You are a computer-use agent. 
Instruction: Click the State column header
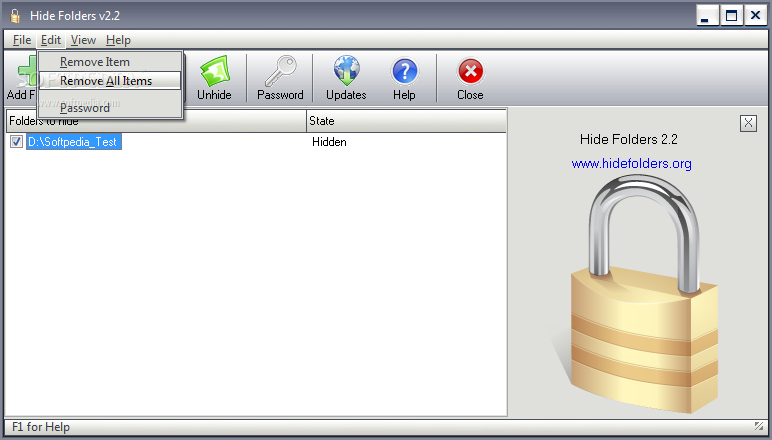[x=406, y=121]
